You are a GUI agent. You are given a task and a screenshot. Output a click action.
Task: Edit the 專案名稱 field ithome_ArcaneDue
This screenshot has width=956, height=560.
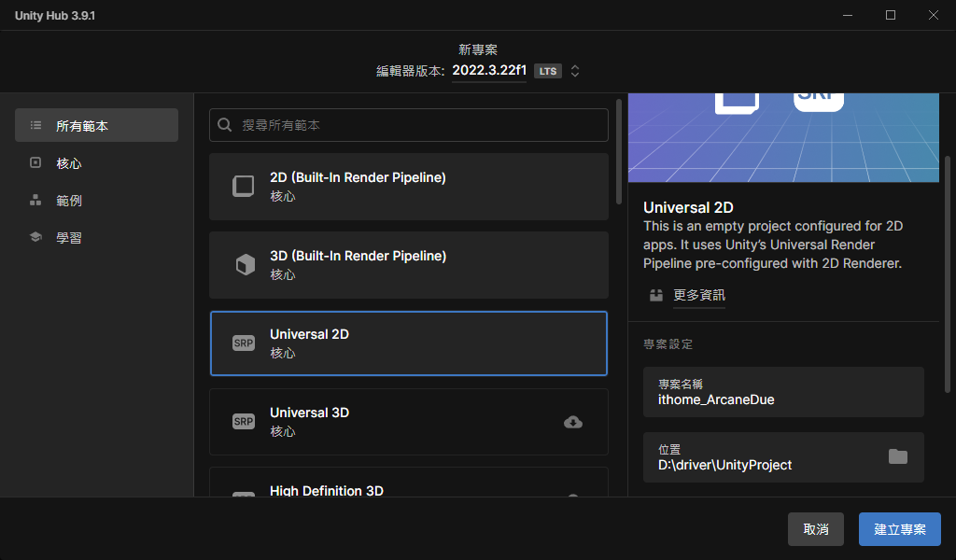point(783,392)
